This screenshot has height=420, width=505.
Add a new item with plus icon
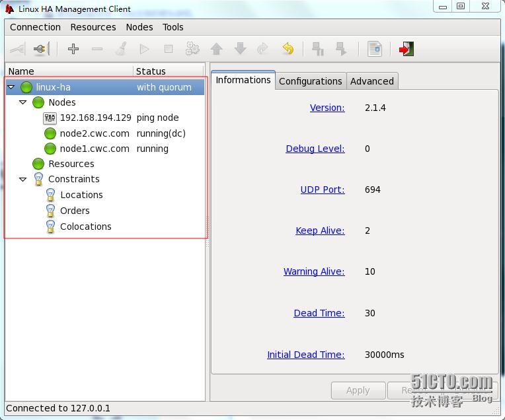click(73, 49)
